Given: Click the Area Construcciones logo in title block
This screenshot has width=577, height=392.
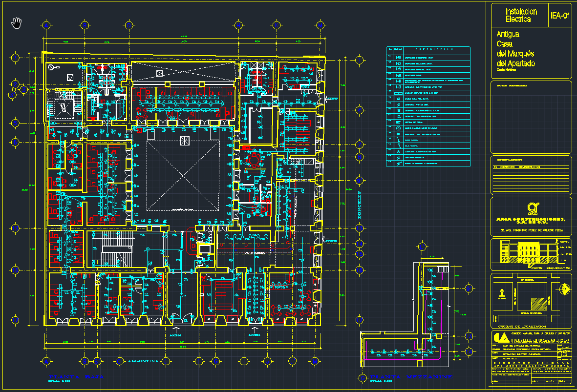Looking at the screenshot, I should (x=532, y=208).
